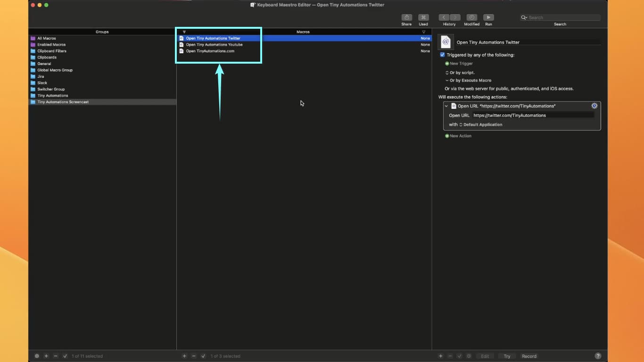
Task: Click the search magnifier icon
Action: tap(524, 17)
